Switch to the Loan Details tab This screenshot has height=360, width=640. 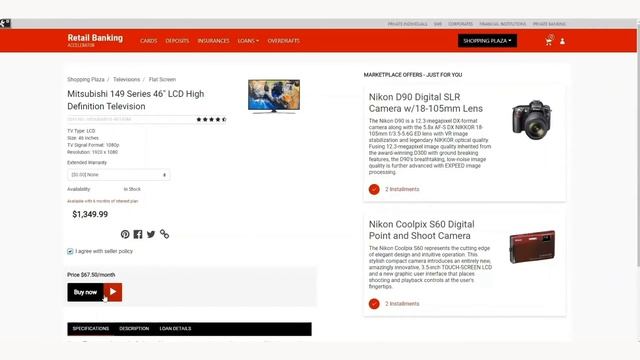(175, 329)
